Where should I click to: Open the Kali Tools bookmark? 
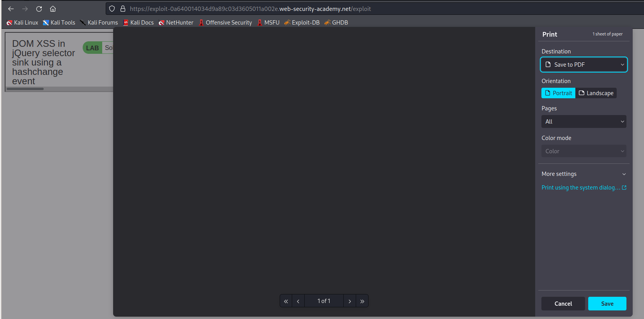tap(59, 23)
